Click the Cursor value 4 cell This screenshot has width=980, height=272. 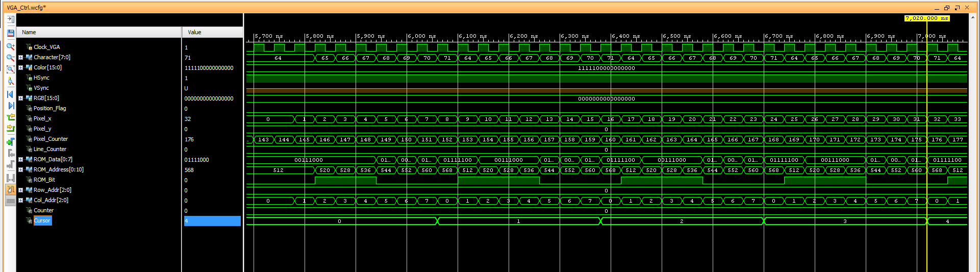[212, 221]
